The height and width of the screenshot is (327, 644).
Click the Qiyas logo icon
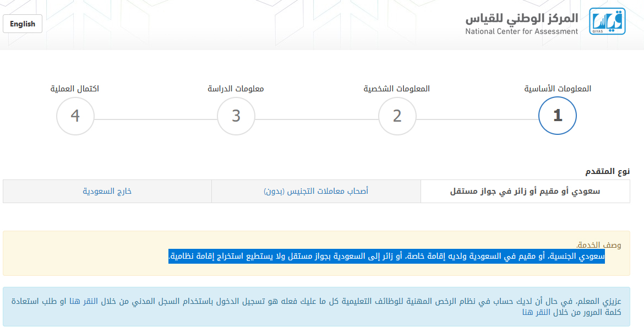[607, 21]
